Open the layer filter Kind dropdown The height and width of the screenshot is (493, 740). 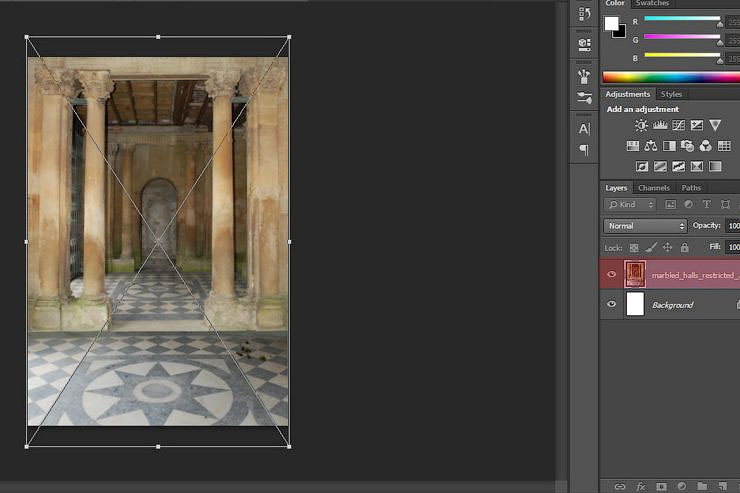click(x=630, y=205)
